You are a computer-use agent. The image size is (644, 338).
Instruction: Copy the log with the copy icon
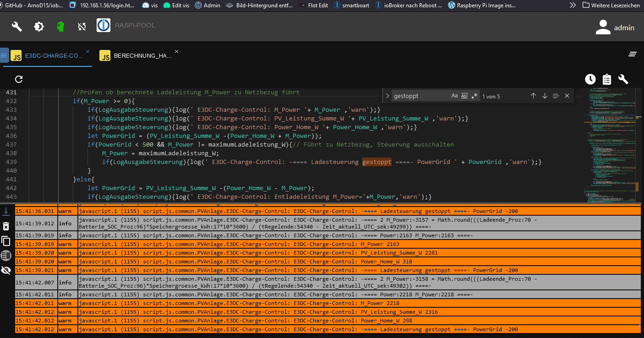click(x=6, y=241)
